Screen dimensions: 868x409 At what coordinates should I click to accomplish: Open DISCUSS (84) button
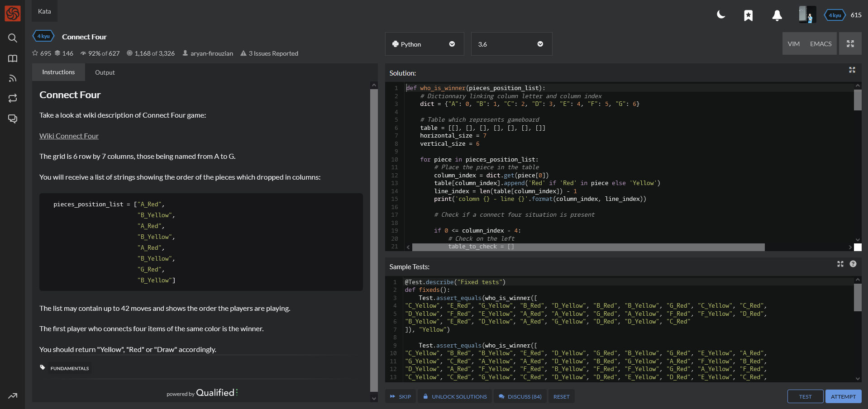520,396
